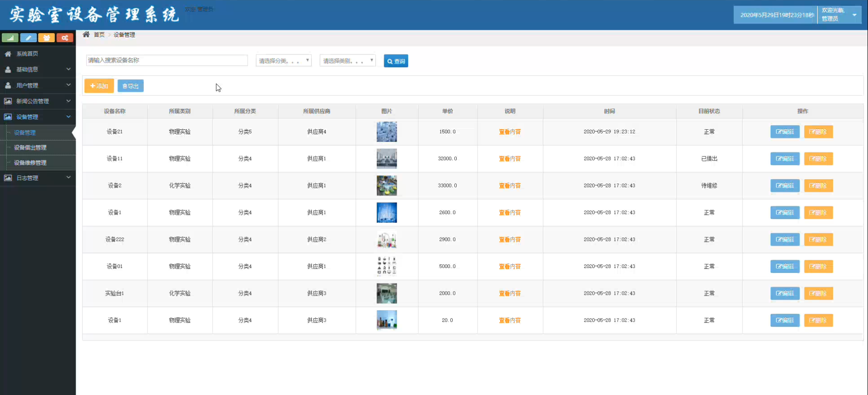Screen dimensions: 868x395
Task: Expand the 基础信息 sidebar menu
Action: (38, 69)
